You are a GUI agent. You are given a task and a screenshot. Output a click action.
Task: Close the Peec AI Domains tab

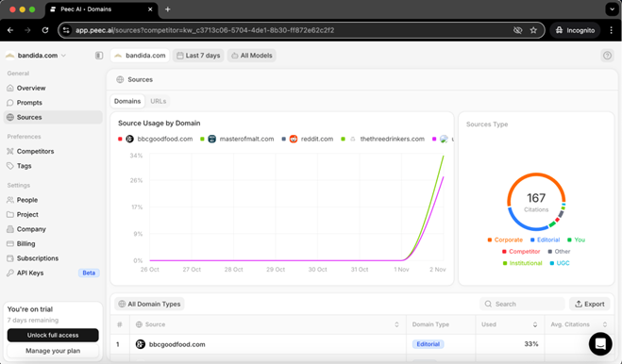[150, 9]
